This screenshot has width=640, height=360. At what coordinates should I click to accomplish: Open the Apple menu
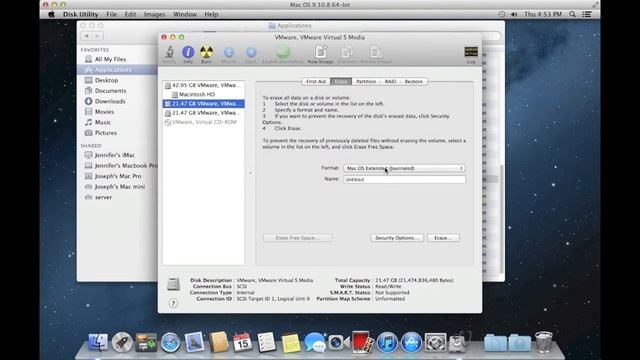51,14
